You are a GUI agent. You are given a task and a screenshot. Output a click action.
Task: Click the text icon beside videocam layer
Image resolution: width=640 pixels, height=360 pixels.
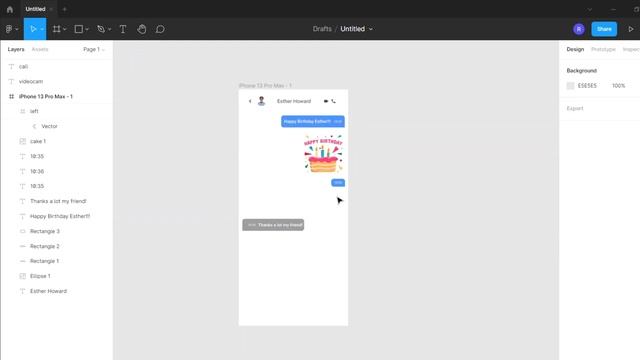pyautogui.click(x=11, y=82)
